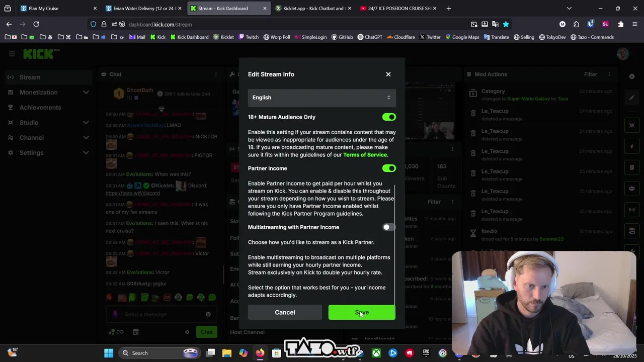Click the address bar URL field
Image resolution: width=644 pixels, height=362 pixels.
(297, 24)
